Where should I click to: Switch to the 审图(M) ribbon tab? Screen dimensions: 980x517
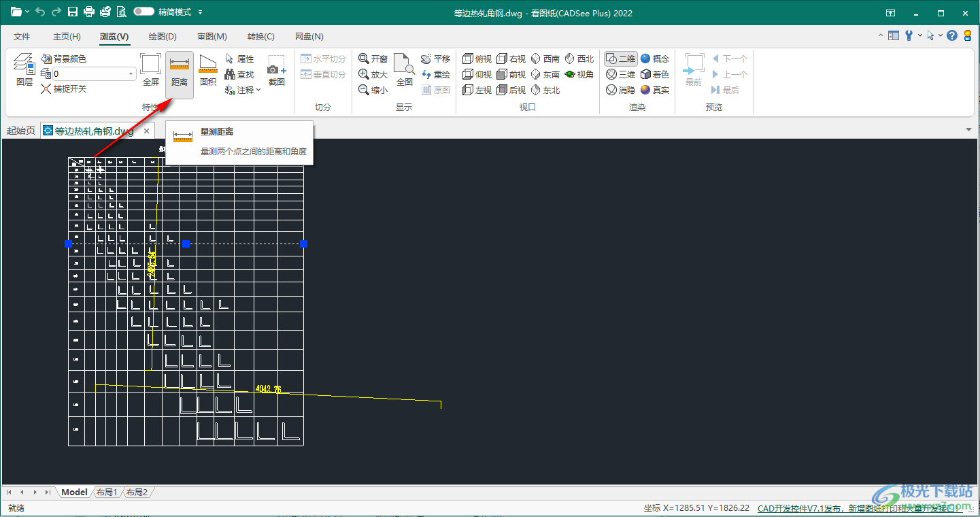212,37
